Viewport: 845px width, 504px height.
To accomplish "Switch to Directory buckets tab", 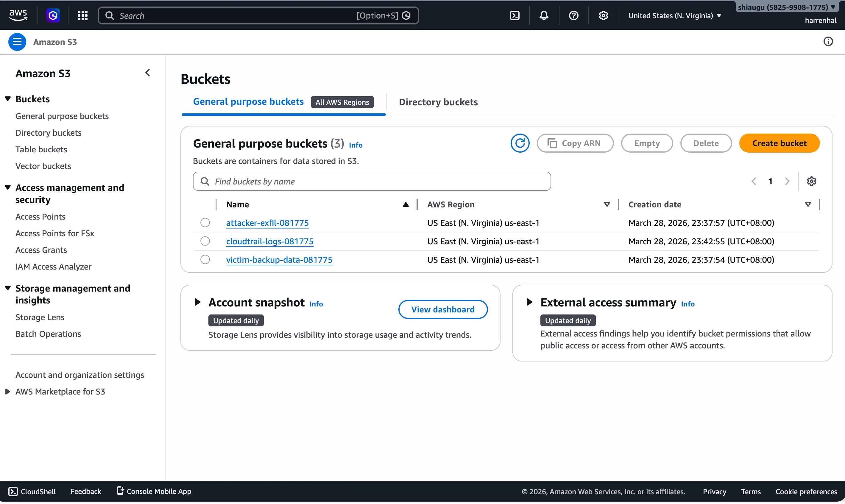I will [x=438, y=102].
